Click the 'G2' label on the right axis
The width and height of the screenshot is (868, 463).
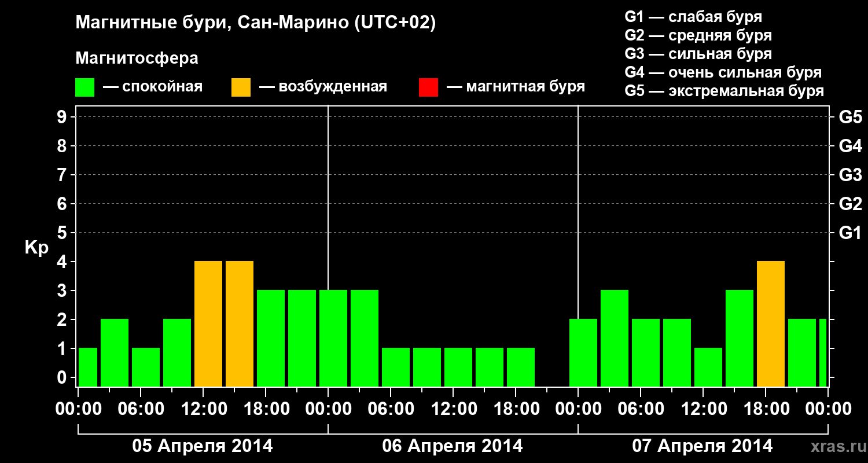pos(851,204)
